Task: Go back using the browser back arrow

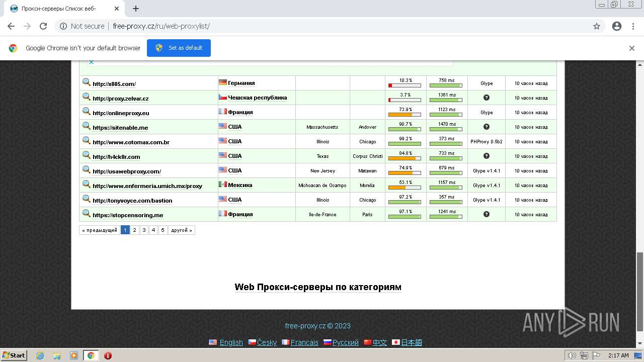Action: [11, 26]
